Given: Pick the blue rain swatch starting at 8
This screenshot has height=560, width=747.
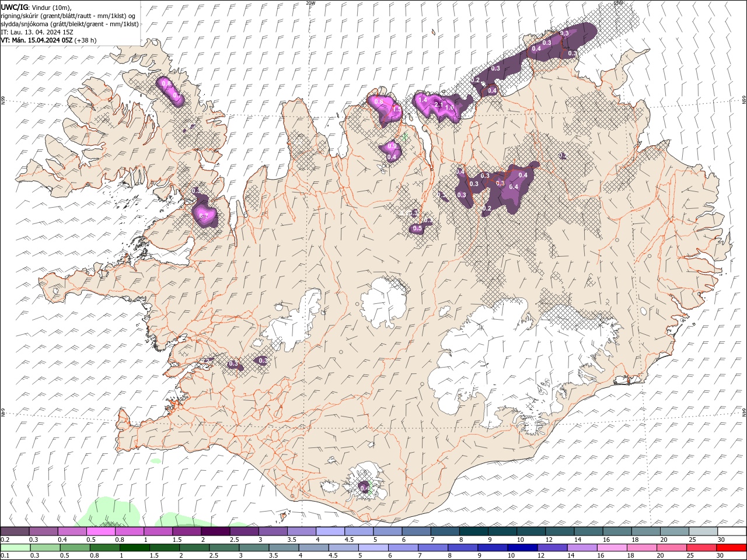Looking at the screenshot, I should coord(463,548).
